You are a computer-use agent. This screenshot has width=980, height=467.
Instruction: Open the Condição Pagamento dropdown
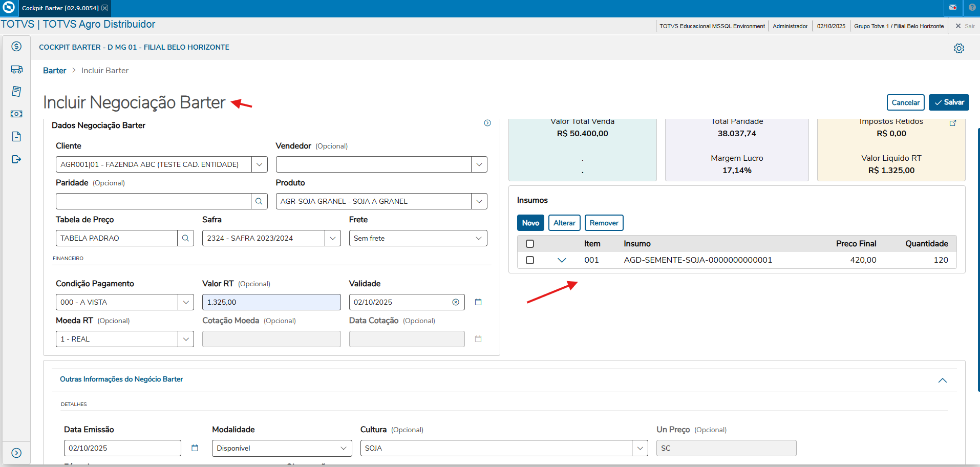pos(186,302)
